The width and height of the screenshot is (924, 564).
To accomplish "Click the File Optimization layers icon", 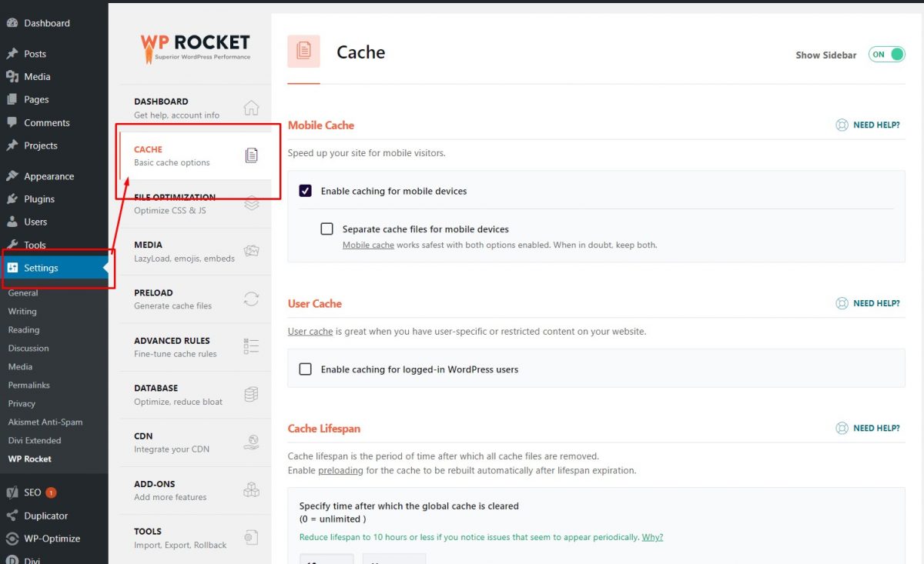I will 251,203.
